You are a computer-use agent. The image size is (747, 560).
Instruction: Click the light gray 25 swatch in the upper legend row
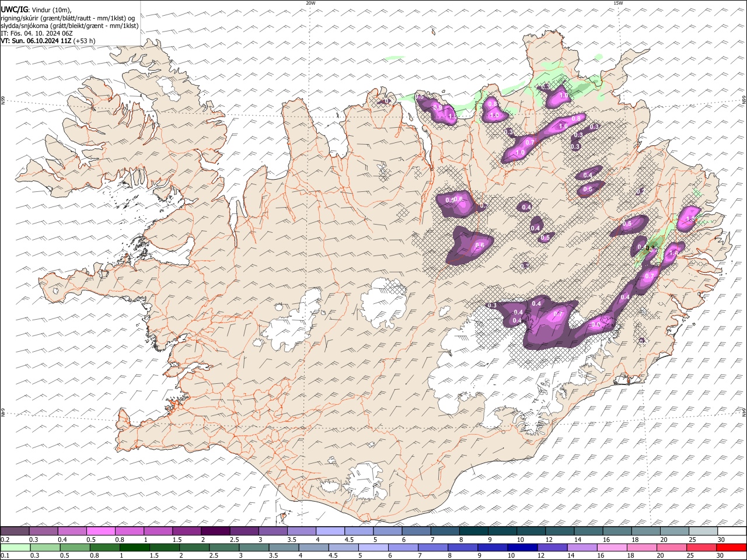pyautogui.click(x=703, y=531)
